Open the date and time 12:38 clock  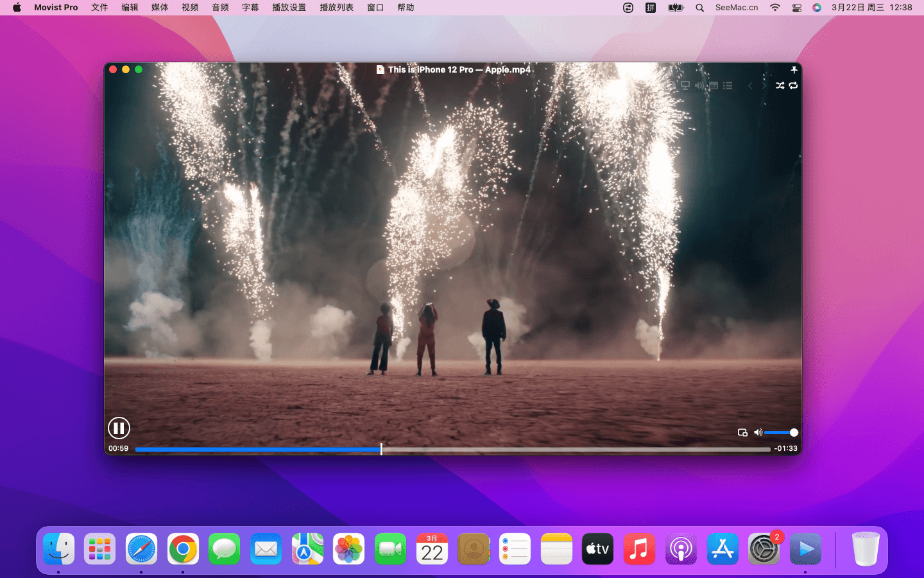[x=871, y=8]
